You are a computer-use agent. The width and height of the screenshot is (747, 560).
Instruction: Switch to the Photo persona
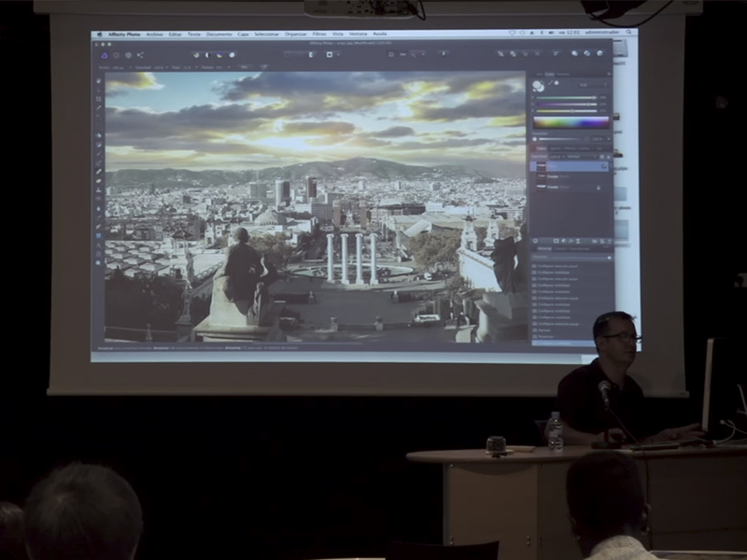[x=105, y=55]
